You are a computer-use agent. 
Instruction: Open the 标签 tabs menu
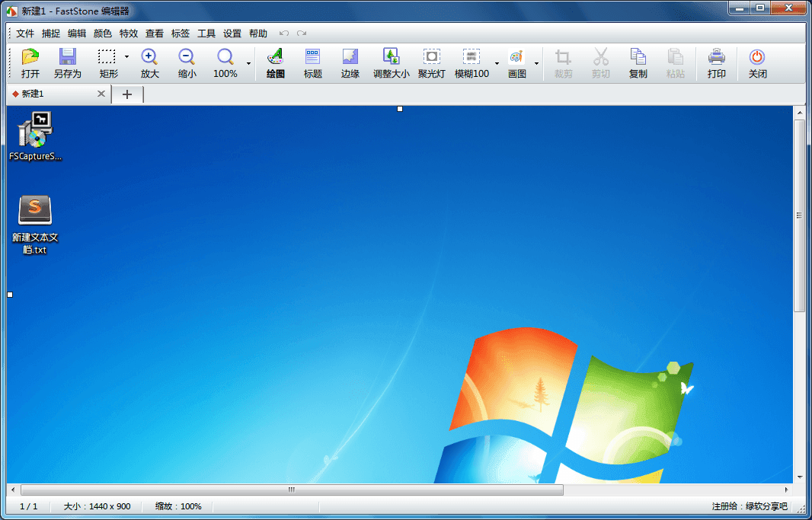point(181,33)
